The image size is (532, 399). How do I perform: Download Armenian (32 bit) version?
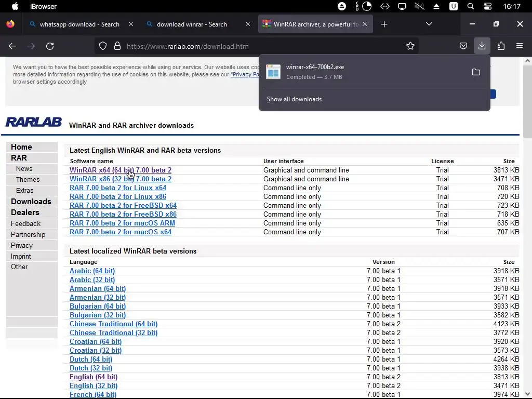point(98,297)
